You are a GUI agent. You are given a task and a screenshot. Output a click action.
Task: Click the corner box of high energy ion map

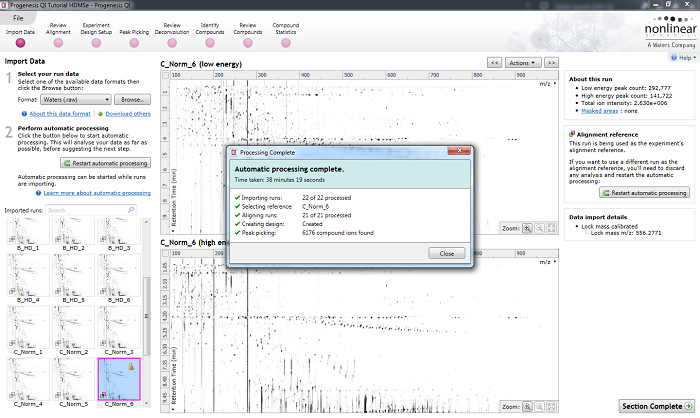point(165,253)
